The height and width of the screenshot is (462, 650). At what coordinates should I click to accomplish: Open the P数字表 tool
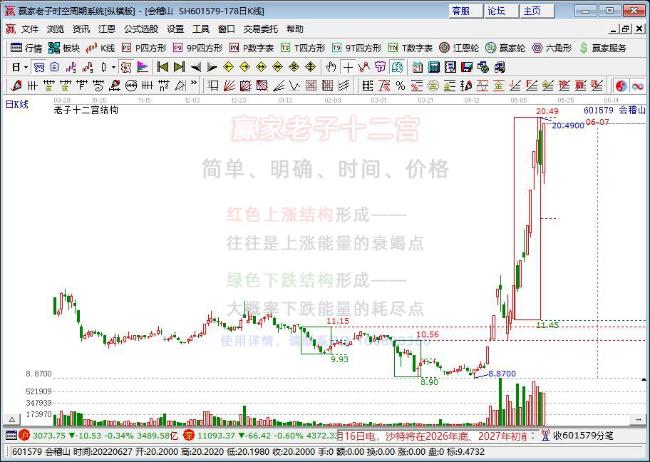(x=251, y=48)
